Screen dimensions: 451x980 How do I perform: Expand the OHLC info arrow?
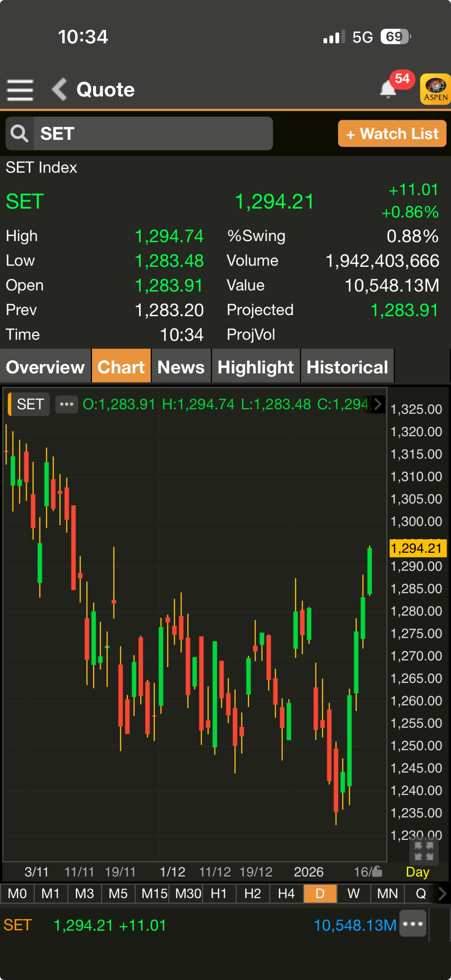[x=378, y=404]
